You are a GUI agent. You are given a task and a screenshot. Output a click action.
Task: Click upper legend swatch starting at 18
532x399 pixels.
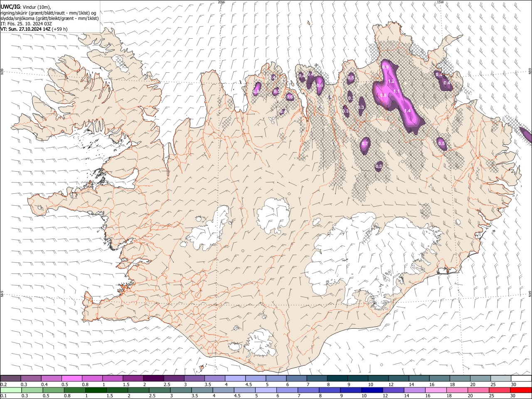click(459, 378)
